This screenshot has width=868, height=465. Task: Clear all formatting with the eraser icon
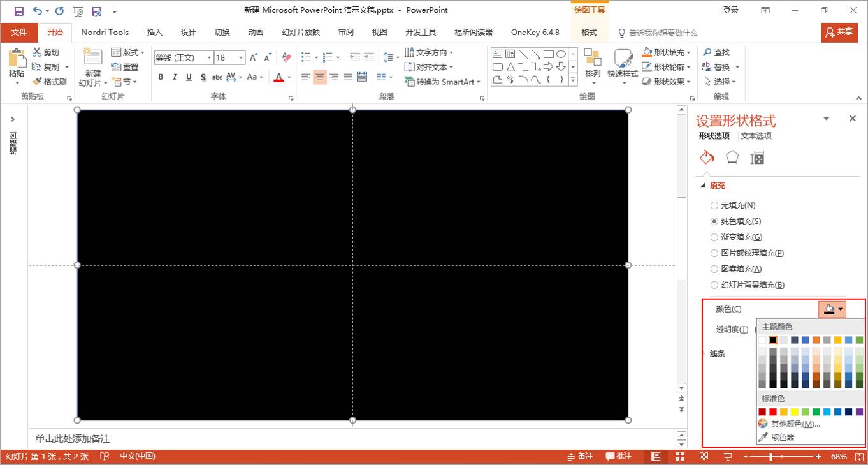click(x=286, y=57)
